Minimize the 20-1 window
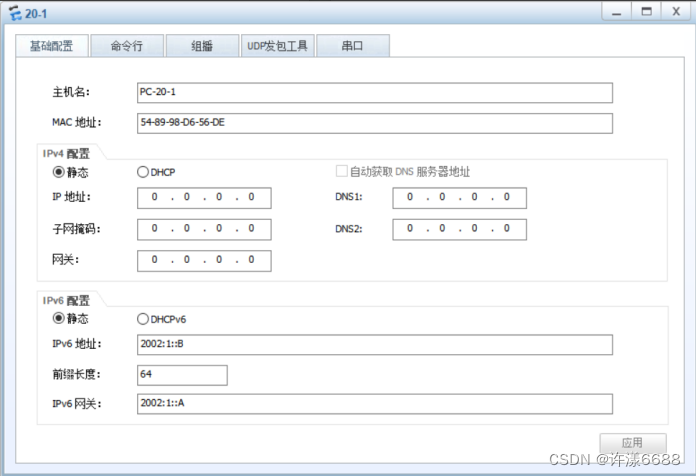Viewport: 696px width, 476px height. 617,12
